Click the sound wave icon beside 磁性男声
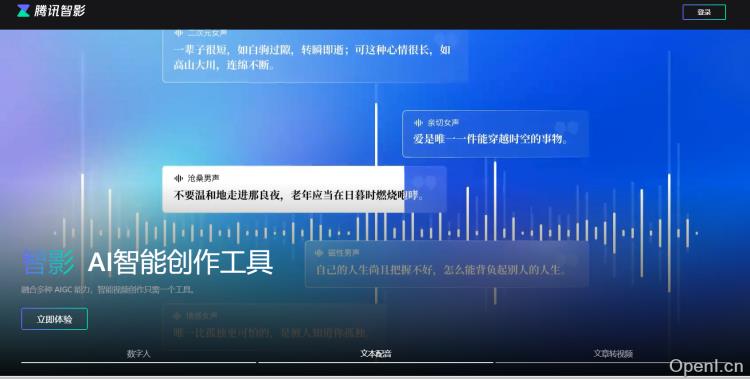Viewport: 750px width, 379px height. [319, 253]
